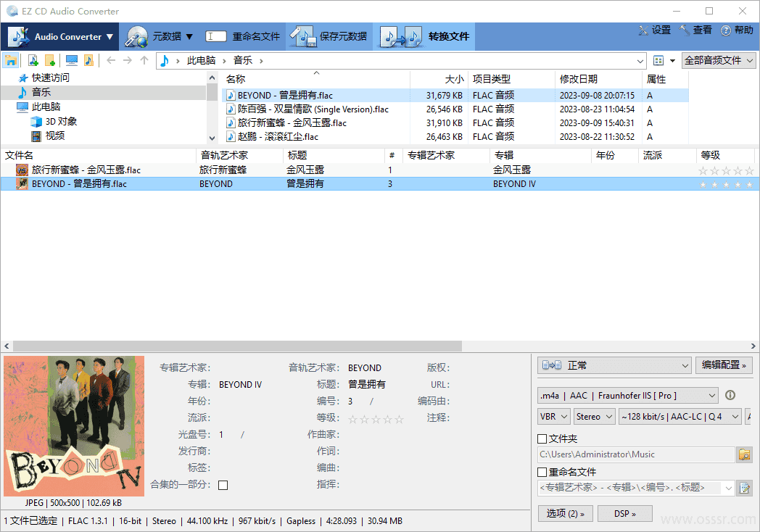The image size is (760, 532).
Task: Open rename pattern dropdown
Action: click(x=728, y=488)
